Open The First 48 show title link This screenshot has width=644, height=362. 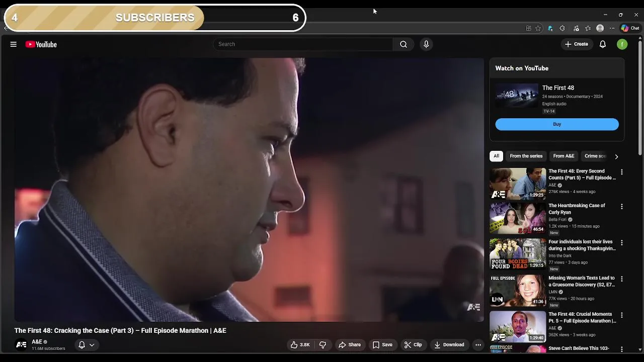[558, 88]
